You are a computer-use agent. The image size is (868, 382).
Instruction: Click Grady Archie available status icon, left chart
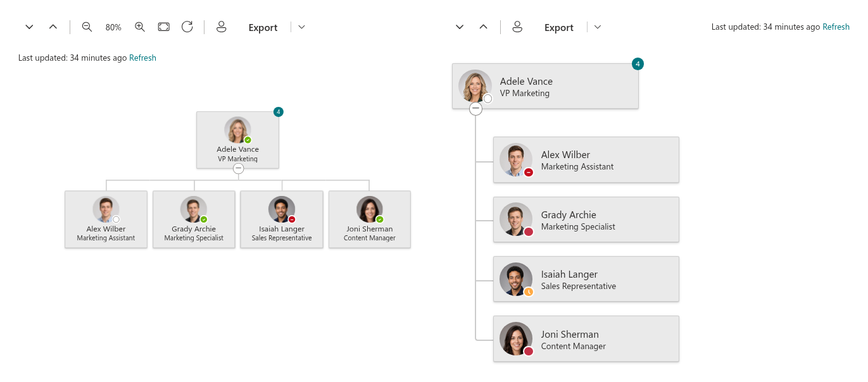(204, 219)
